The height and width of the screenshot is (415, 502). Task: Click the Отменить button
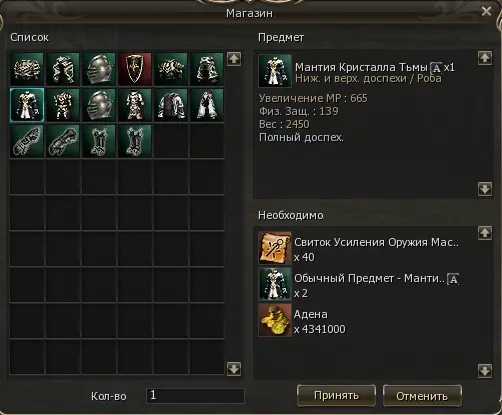[x=422, y=396]
